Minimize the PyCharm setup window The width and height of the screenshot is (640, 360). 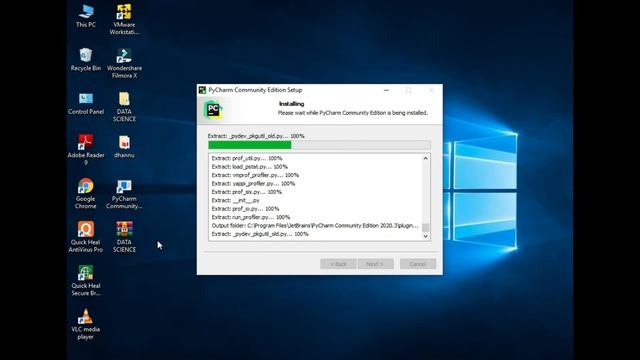386,90
